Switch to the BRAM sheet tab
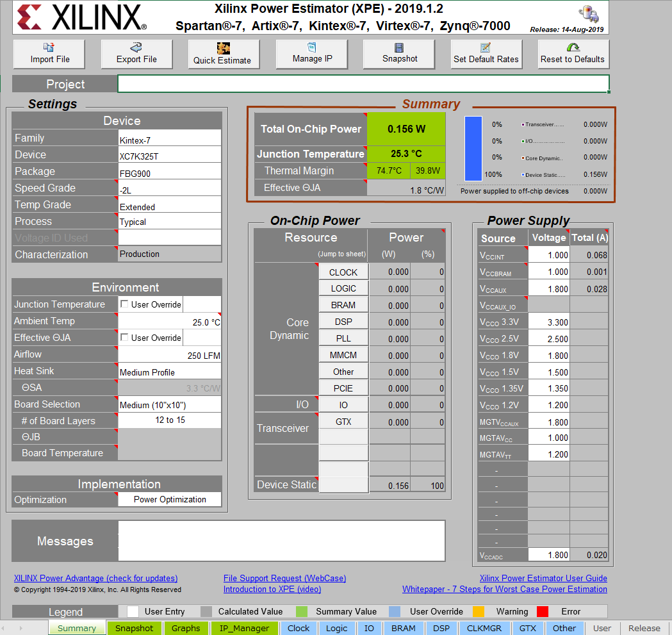Viewport: 672px width, 635px height. pos(404,628)
